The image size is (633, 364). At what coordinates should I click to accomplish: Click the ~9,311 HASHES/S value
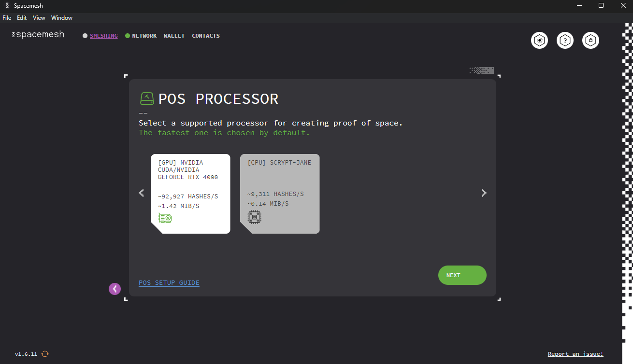tap(275, 194)
